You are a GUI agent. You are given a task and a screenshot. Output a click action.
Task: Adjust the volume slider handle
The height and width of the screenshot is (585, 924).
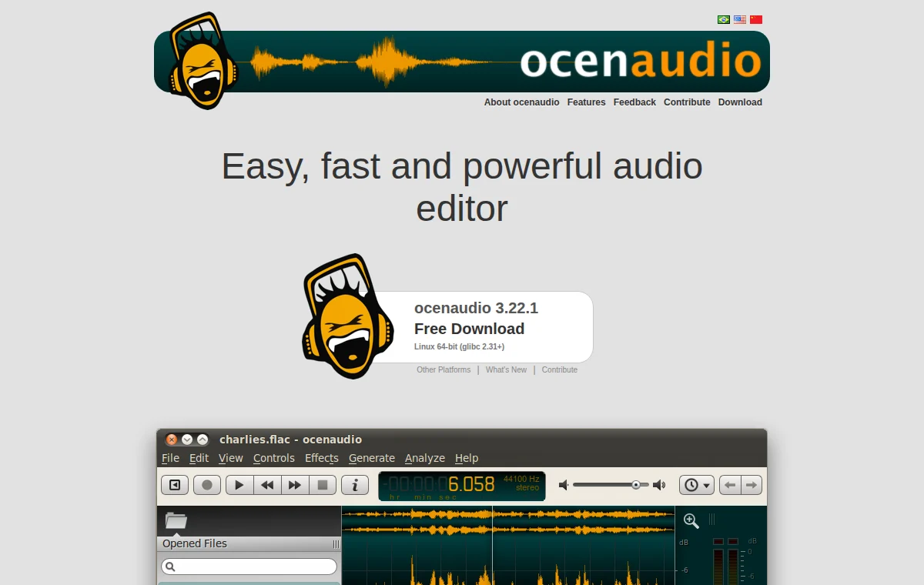click(x=636, y=485)
